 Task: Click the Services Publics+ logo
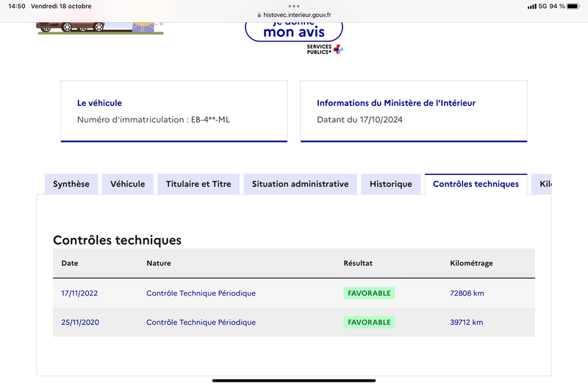pos(325,49)
